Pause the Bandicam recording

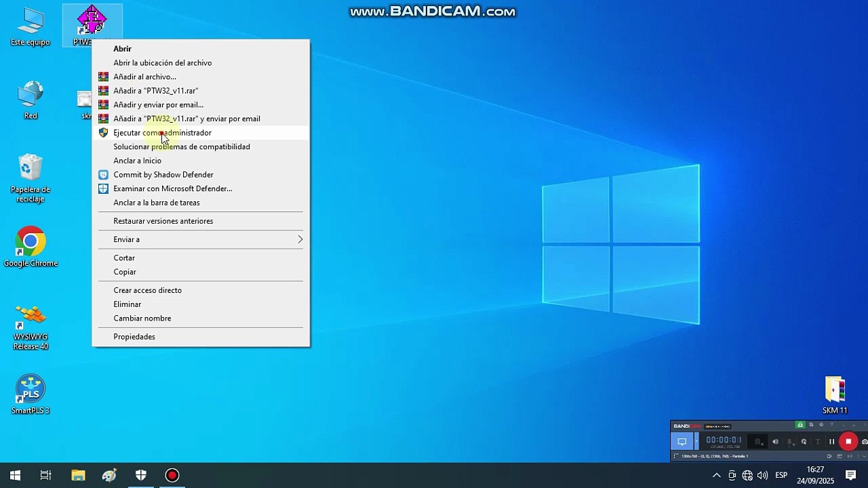coord(831,442)
